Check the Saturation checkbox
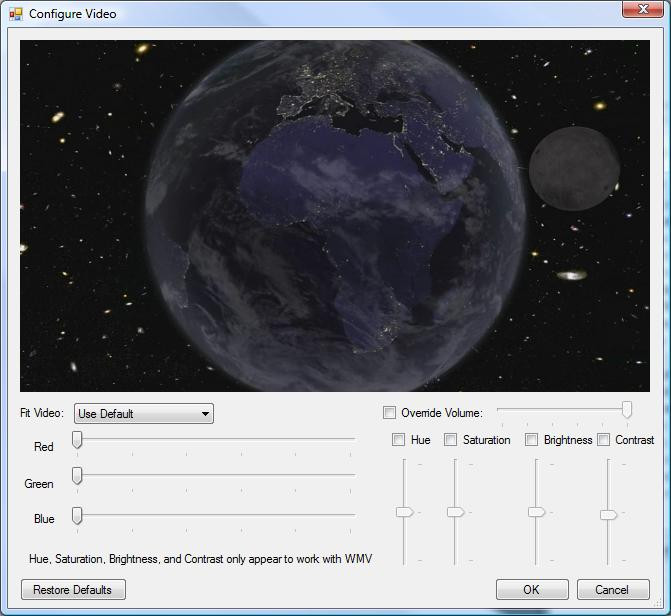This screenshot has height=616, width=671. (450, 440)
